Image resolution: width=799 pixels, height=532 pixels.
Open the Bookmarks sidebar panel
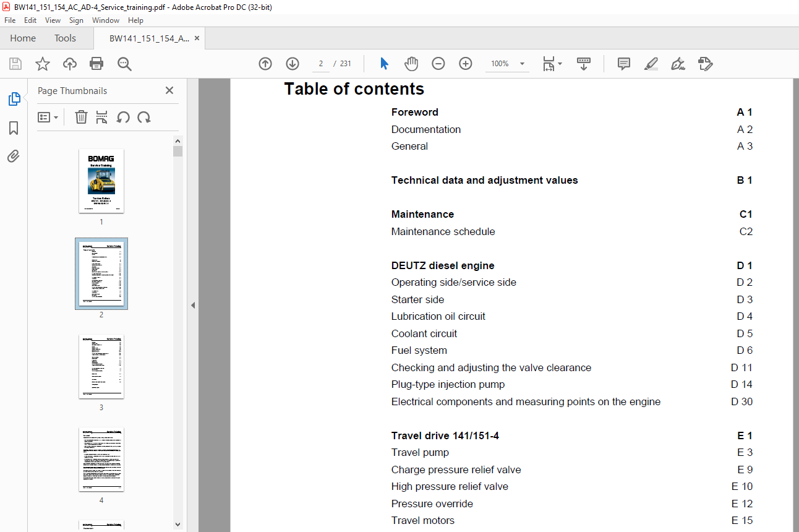[14, 128]
